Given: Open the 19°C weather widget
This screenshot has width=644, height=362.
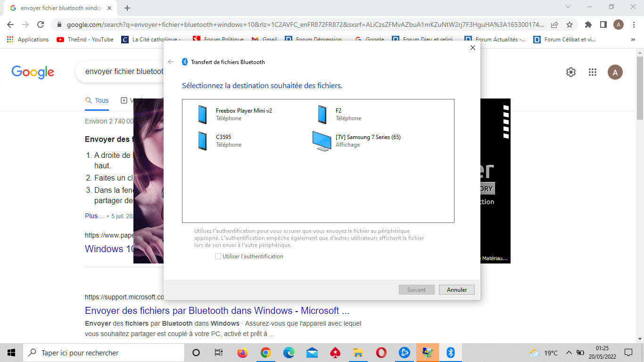Looking at the screenshot, I should pos(544,353).
